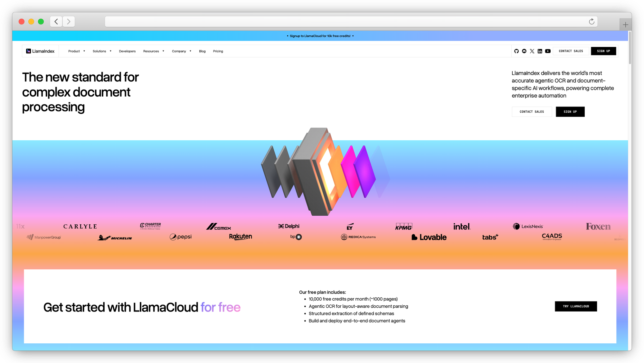Click the YouTube icon in navbar
This screenshot has height=363, width=644.
[x=548, y=51]
